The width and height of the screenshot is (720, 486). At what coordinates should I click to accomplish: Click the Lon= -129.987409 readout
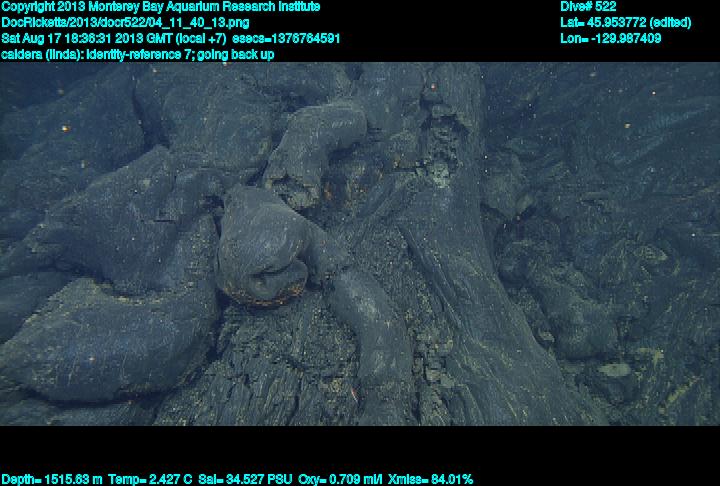click(611, 38)
